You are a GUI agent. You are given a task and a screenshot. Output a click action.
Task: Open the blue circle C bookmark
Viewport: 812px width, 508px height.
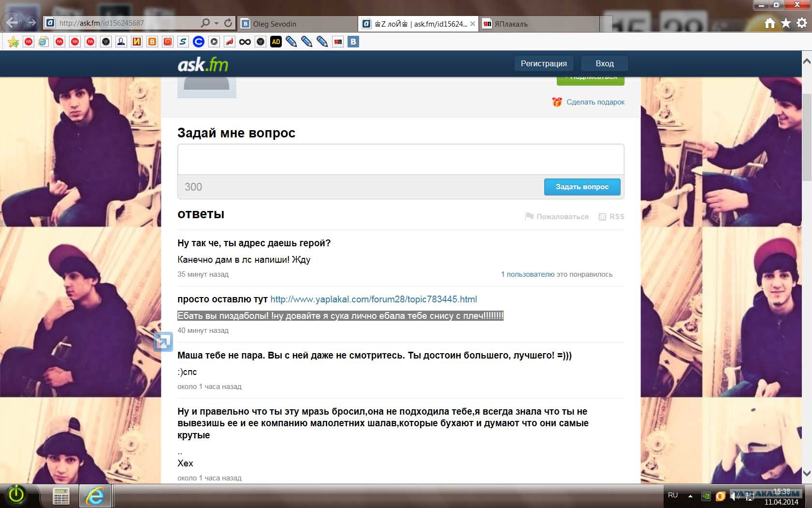coord(199,42)
